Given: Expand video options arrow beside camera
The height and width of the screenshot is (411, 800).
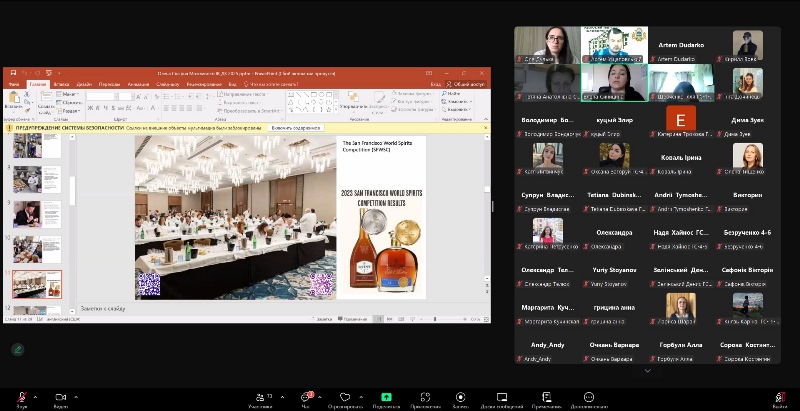Looking at the screenshot, I should pos(76,396).
